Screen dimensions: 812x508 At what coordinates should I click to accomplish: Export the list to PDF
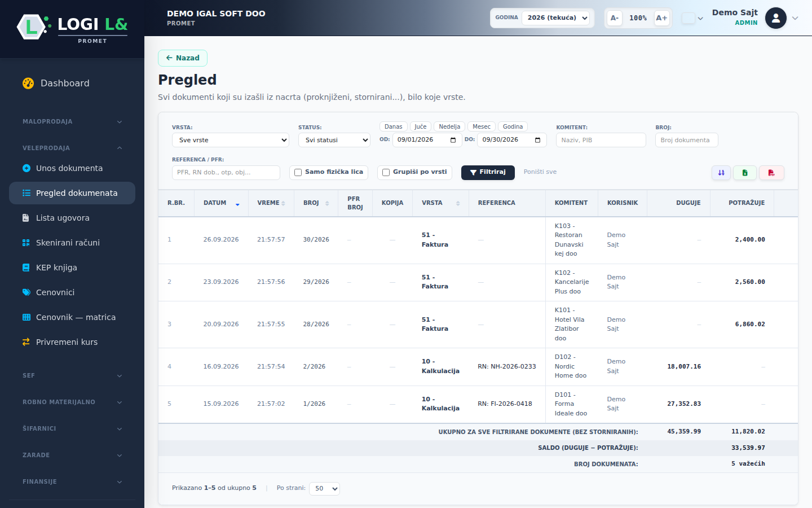(x=771, y=173)
